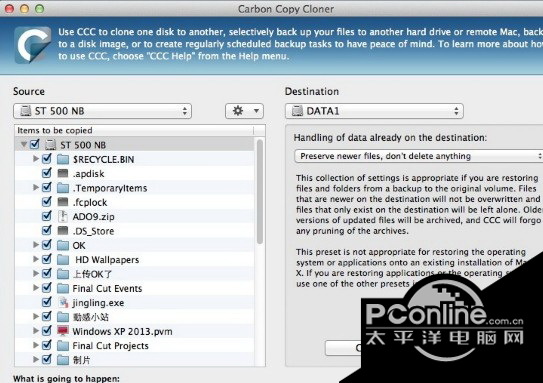Click the ADO9.zip archive icon

[63, 216]
